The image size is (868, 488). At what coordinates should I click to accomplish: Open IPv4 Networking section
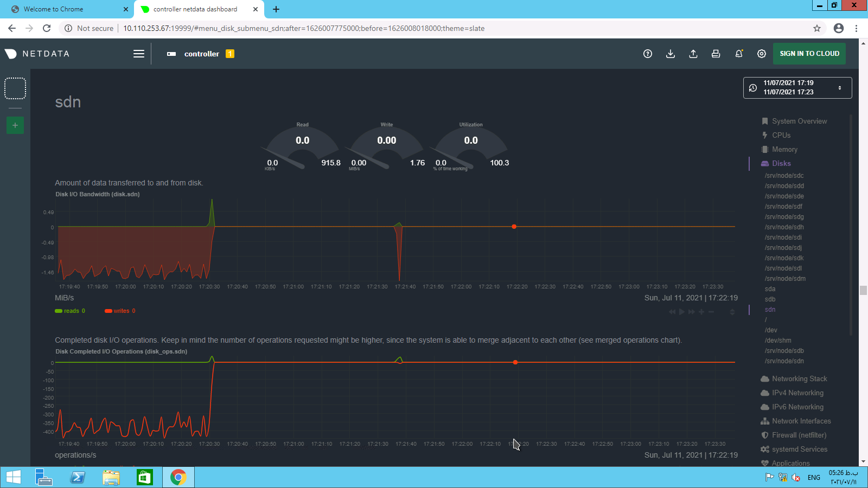tap(792, 393)
